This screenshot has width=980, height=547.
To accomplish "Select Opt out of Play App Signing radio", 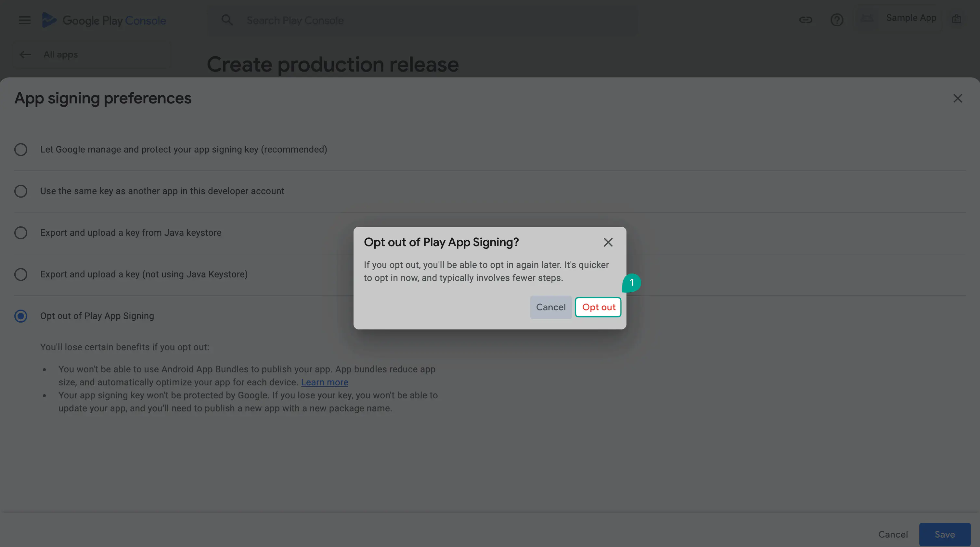I will (x=21, y=316).
